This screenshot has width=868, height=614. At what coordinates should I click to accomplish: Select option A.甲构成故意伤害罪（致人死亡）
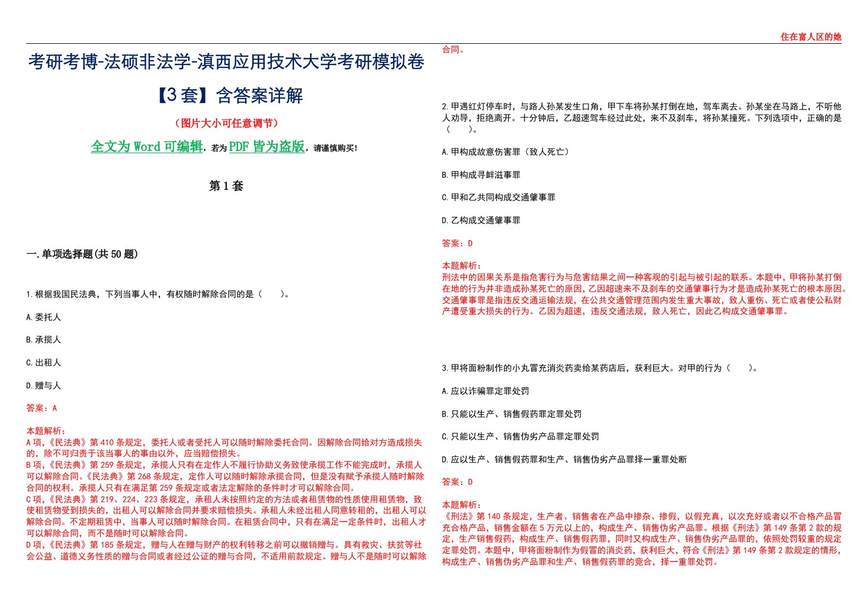click(x=507, y=152)
